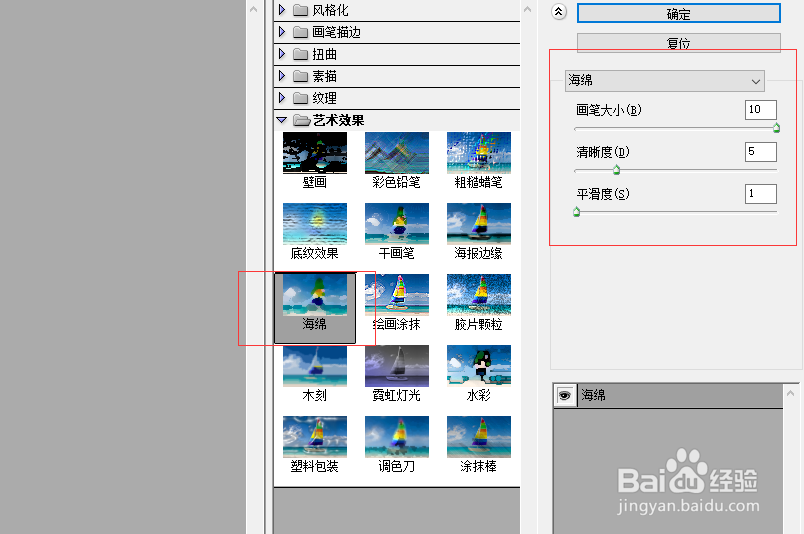
Task: Select the 水彩 filter thumbnail
Action: (479, 366)
